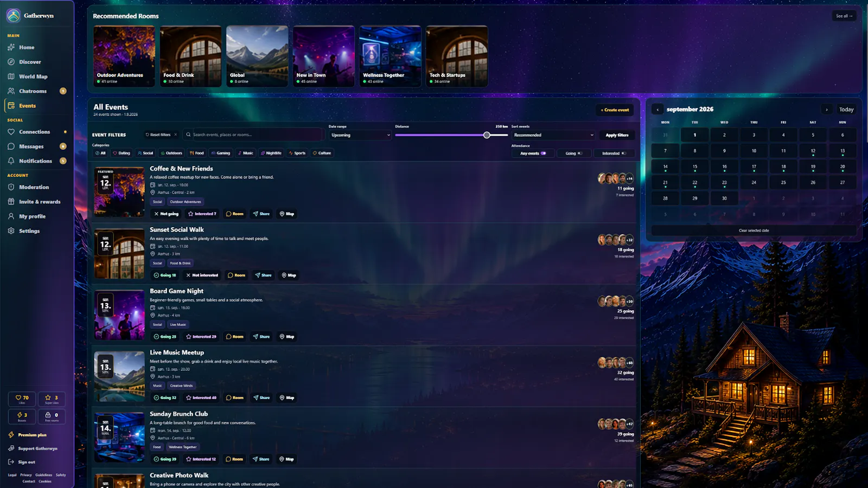Open Room chat for Coffee & New Friends
The image size is (868, 488).
(x=235, y=214)
